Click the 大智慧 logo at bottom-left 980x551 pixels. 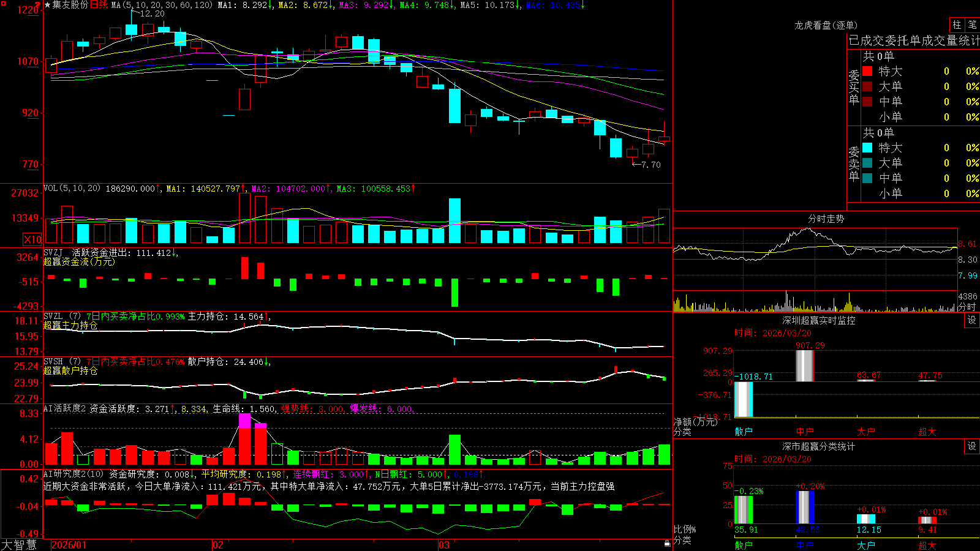coord(19,545)
